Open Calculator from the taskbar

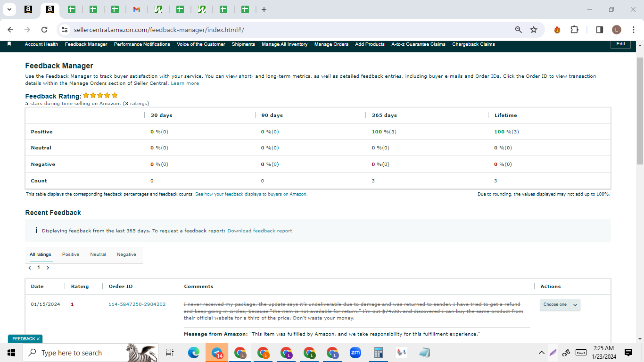pyautogui.click(x=378, y=353)
